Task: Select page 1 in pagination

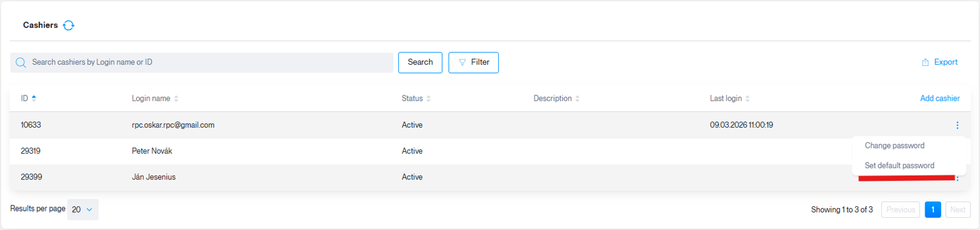Action: click(x=933, y=210)
